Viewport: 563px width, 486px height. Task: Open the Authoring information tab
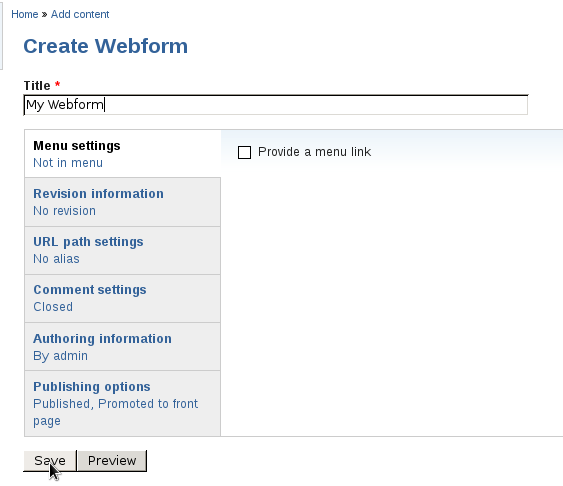coord(122,347)
